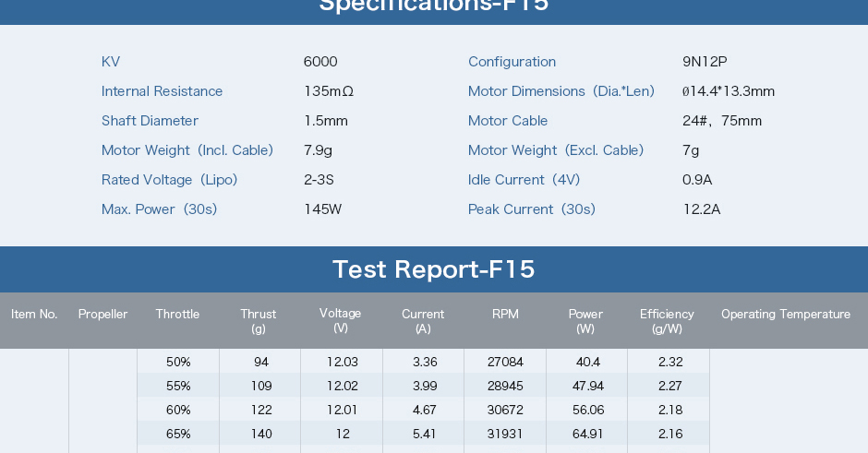Select the Motor Cable label
The height and width of the screenshot is (453, 868).
click(x=508, y=121)
